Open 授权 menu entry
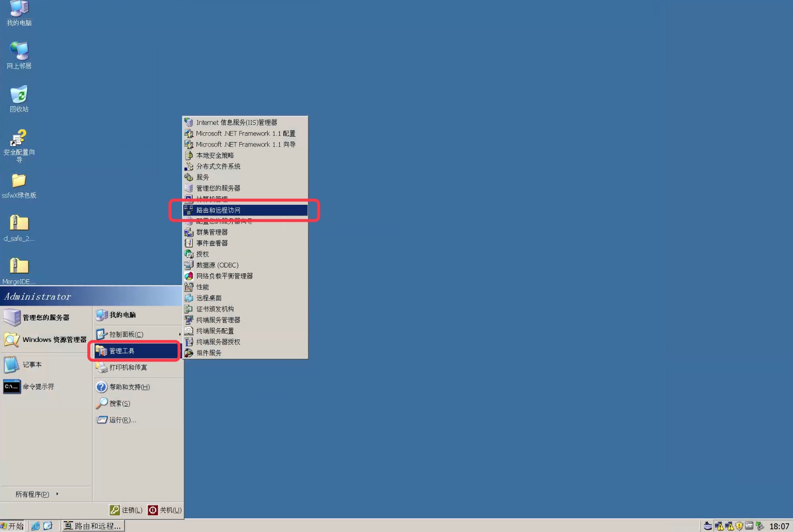This screenshot has height=532, width=793. (245, 254)
